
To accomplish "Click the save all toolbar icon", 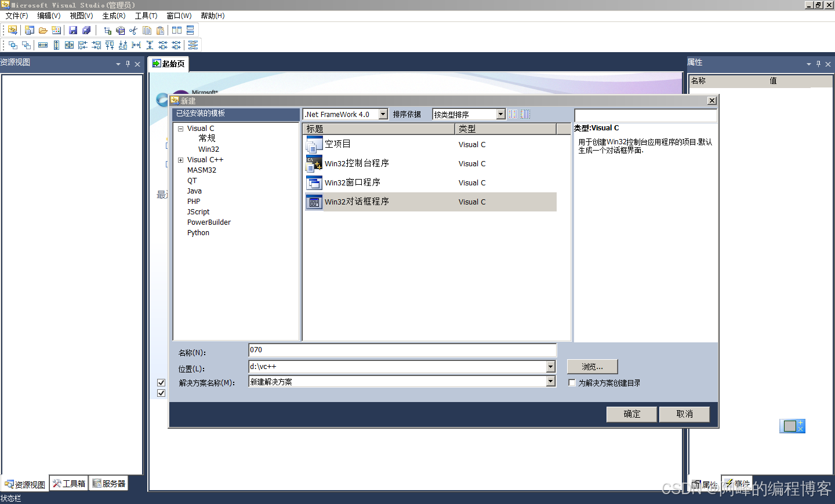I will 86,30.
